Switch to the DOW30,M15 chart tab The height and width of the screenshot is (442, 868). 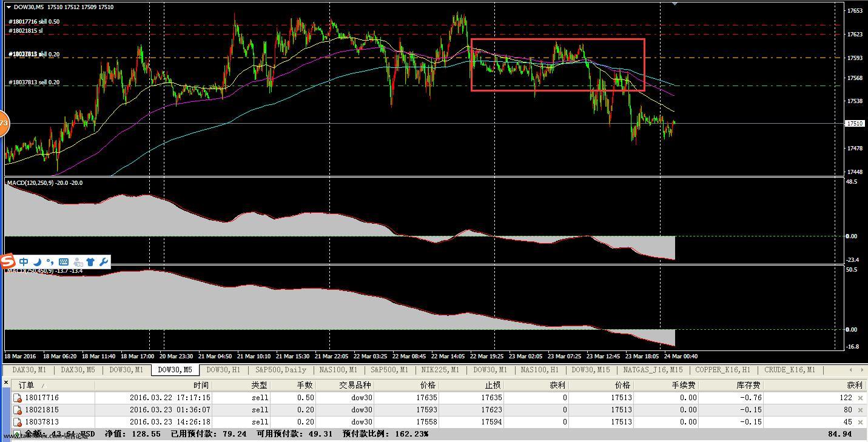(x=591, y=370)
